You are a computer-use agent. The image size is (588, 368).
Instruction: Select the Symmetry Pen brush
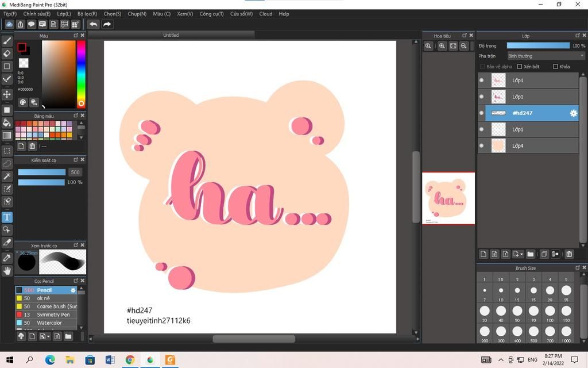point(46,315)
